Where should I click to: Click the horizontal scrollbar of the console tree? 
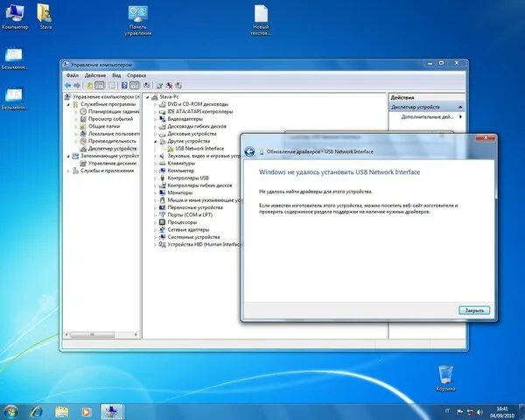coord(92,334)
